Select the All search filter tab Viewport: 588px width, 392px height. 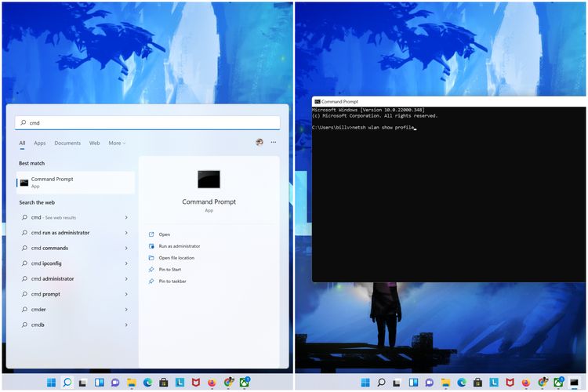[x=22, y=143]
